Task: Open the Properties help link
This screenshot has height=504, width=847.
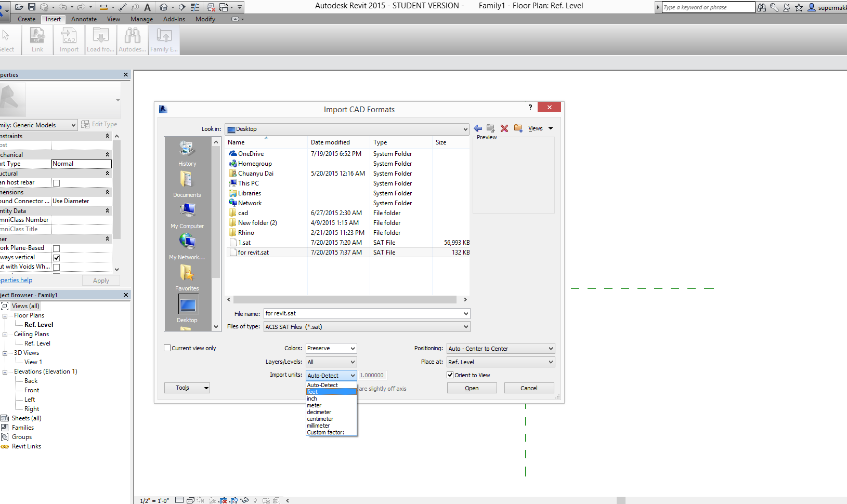Action: 16,280
